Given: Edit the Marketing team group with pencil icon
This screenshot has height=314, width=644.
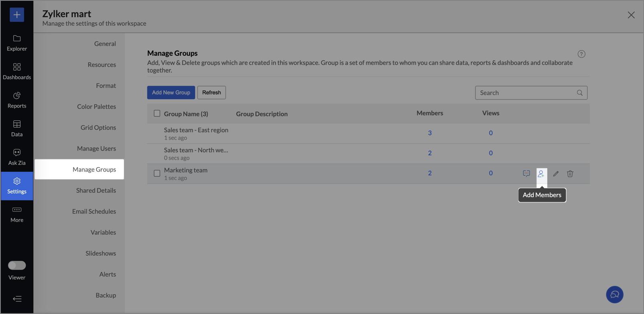Looking at the screenshot, I should pyautogui.click(x=556, y=174).
